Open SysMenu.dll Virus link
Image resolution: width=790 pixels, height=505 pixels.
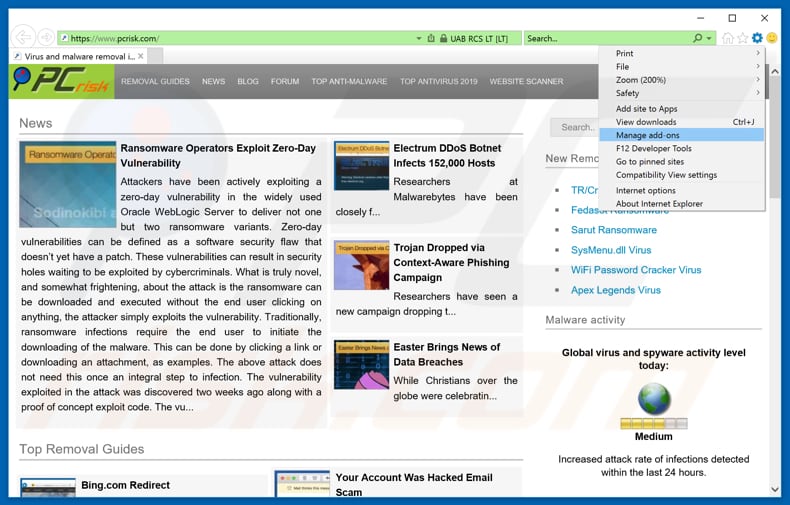[x=611, y=250]
